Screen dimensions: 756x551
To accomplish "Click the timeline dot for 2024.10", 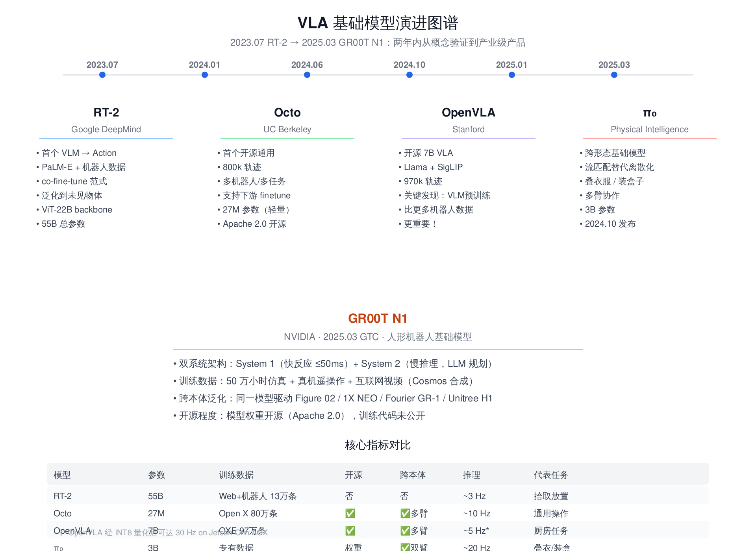I will coord(409,75).
